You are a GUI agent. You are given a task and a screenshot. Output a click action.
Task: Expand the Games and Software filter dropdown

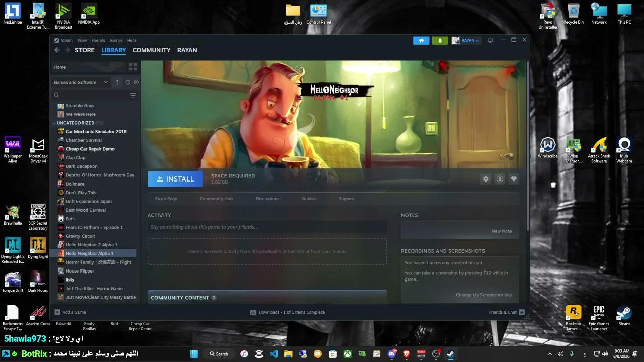(x=81, y=82)
